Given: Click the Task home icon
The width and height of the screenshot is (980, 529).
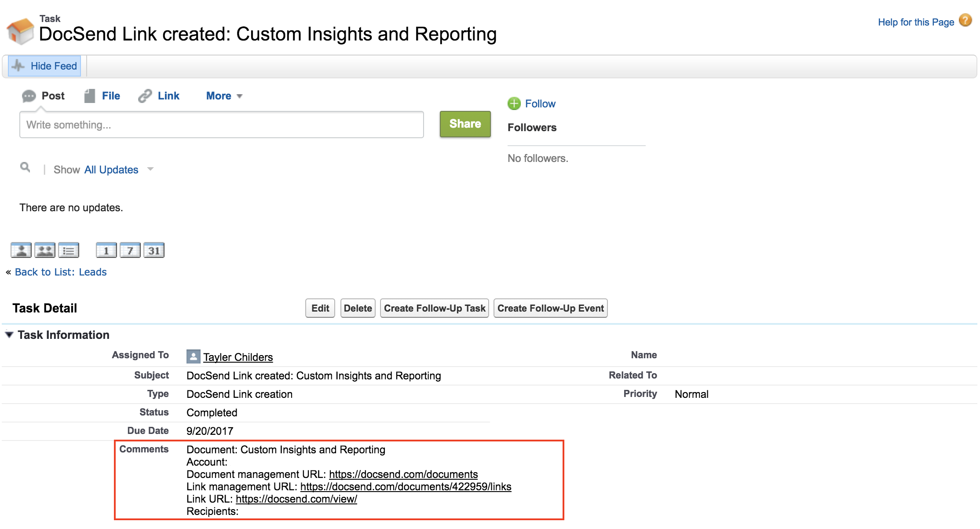Looking at the screenshot, I should coord(20,31).
